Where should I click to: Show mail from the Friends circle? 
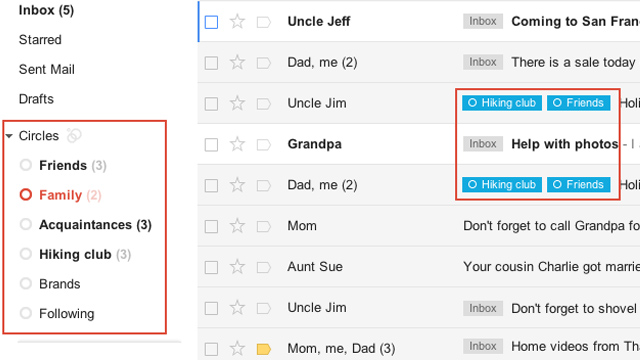point(63,165)
